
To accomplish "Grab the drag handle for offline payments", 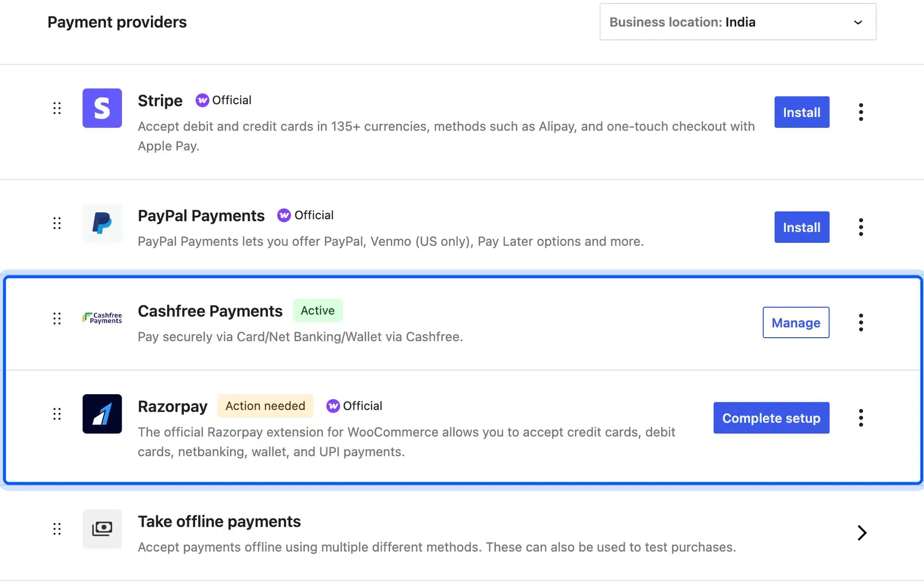I will 57,529.
